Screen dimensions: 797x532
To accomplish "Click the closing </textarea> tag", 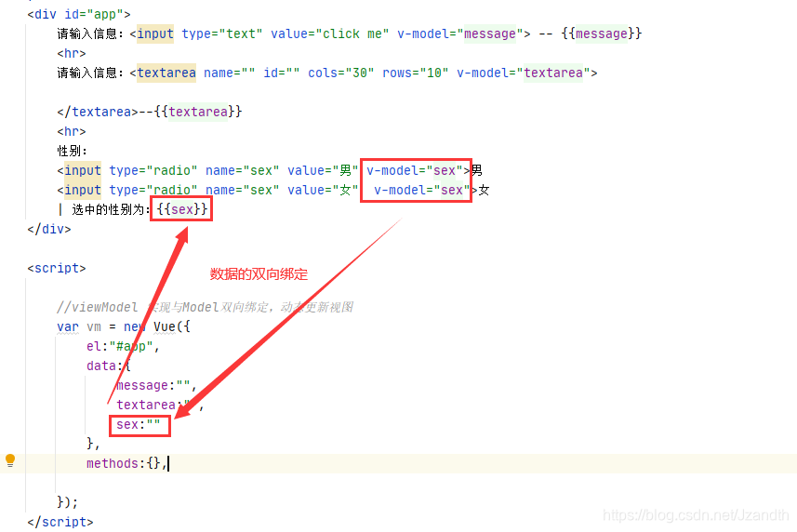I will click(x=98, y=112).
